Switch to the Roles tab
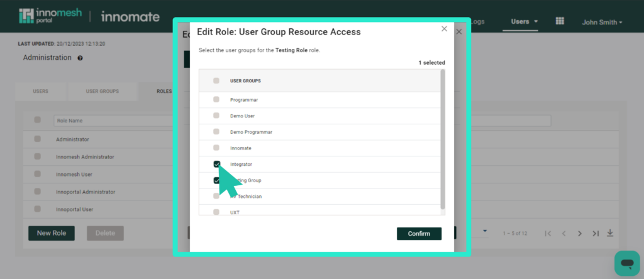This screenshot has height=279, width=644. click(164, 91)
